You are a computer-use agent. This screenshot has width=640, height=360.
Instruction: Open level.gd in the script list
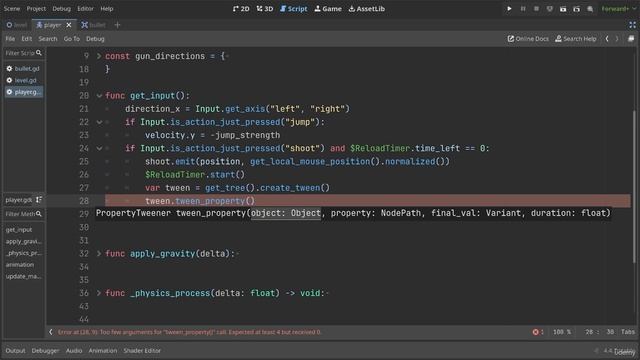point(24,80)
